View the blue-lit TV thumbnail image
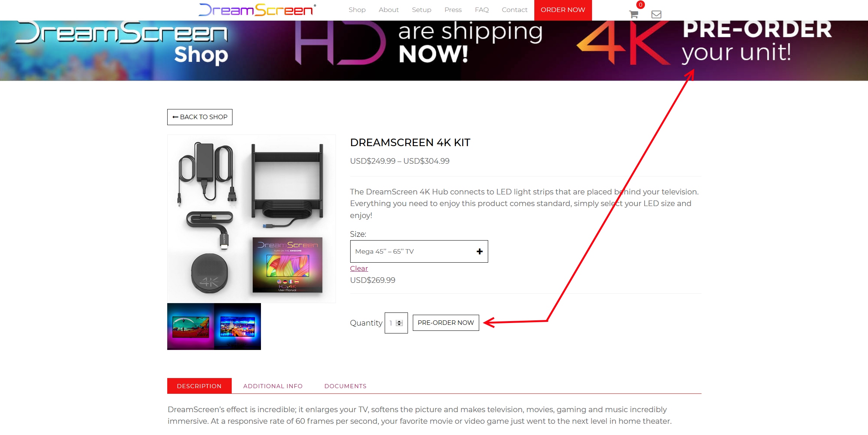 point(237,326)
